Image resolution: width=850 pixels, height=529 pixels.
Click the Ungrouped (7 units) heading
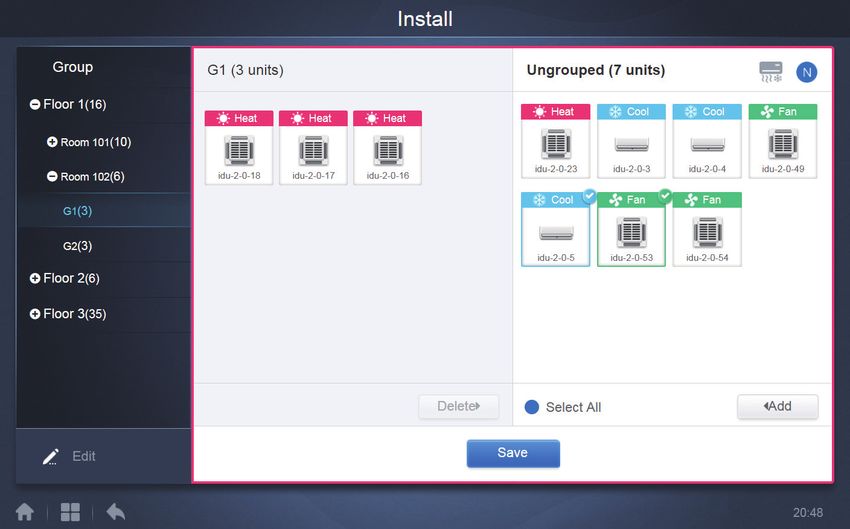click(596, 70)
